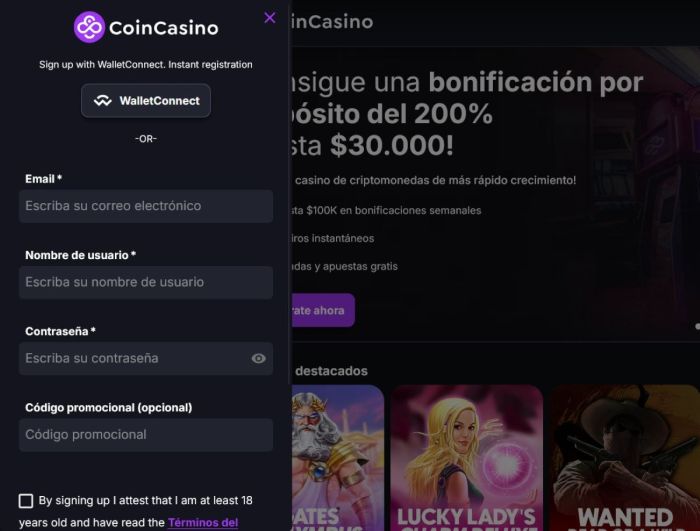Click the CoinCasino wordmark in sign-up panel
The width and height of the screenshot is (700, 531).
164,28
